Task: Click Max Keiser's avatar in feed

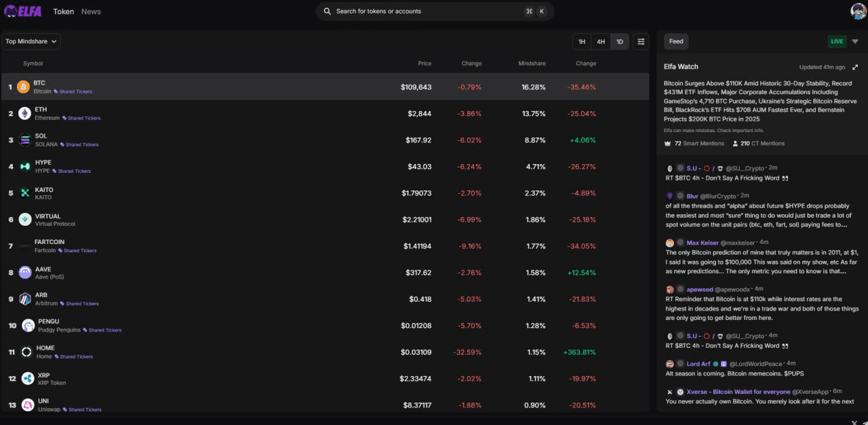Action: tap(669, 243)
